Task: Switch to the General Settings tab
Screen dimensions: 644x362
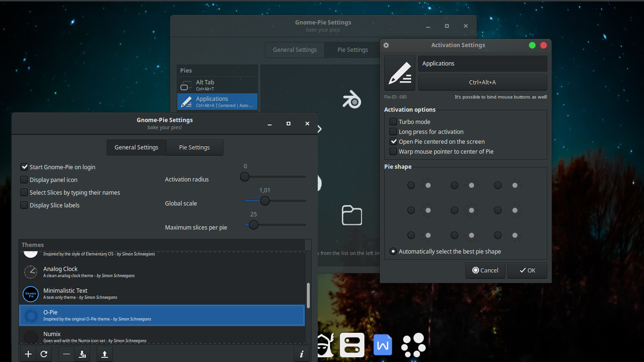Action: tap(137, 147)
